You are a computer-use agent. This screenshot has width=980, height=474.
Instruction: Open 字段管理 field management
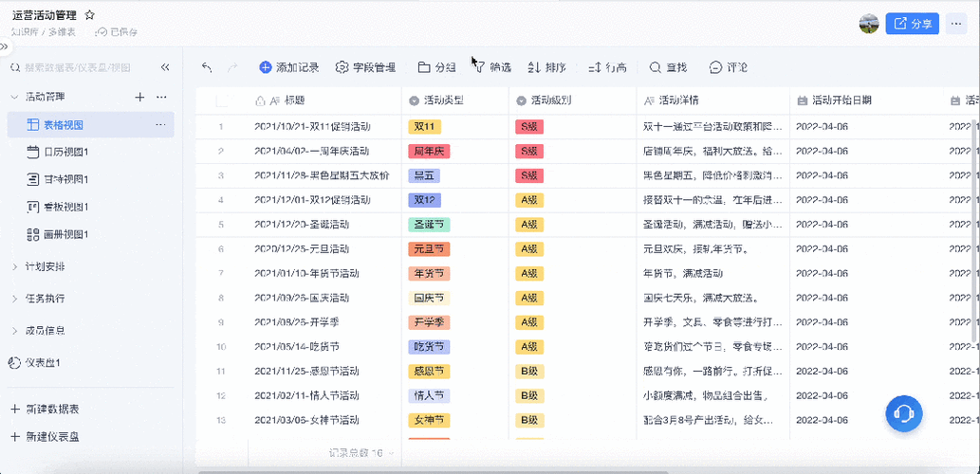pos(366,67)
